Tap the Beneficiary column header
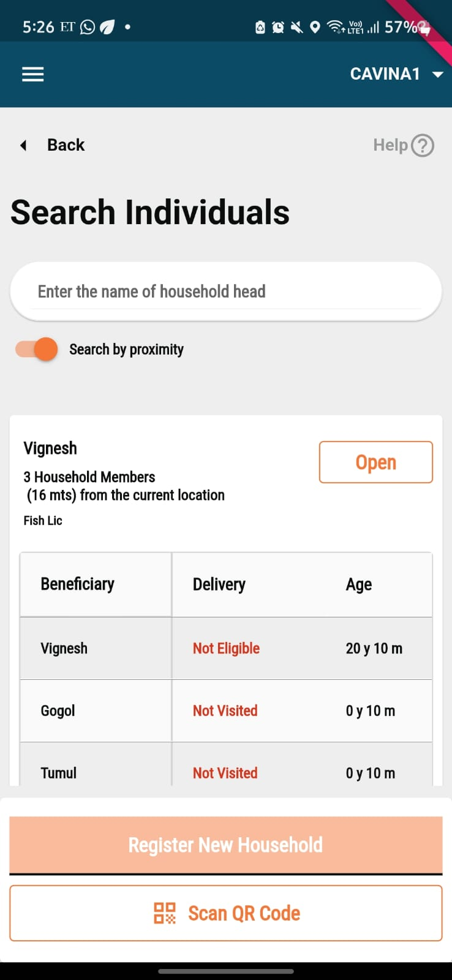Image resolution: width=452 pixels, height=980 pixels. 78,584
